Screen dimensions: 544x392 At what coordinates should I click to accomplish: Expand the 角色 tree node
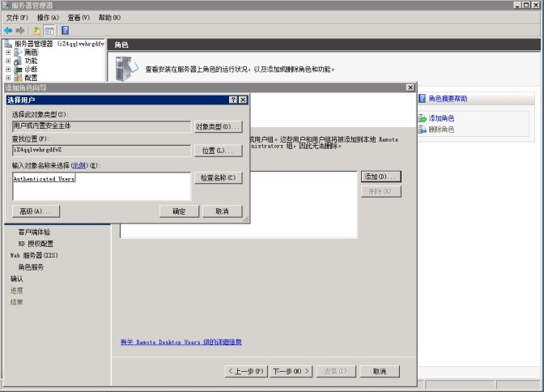8,53
